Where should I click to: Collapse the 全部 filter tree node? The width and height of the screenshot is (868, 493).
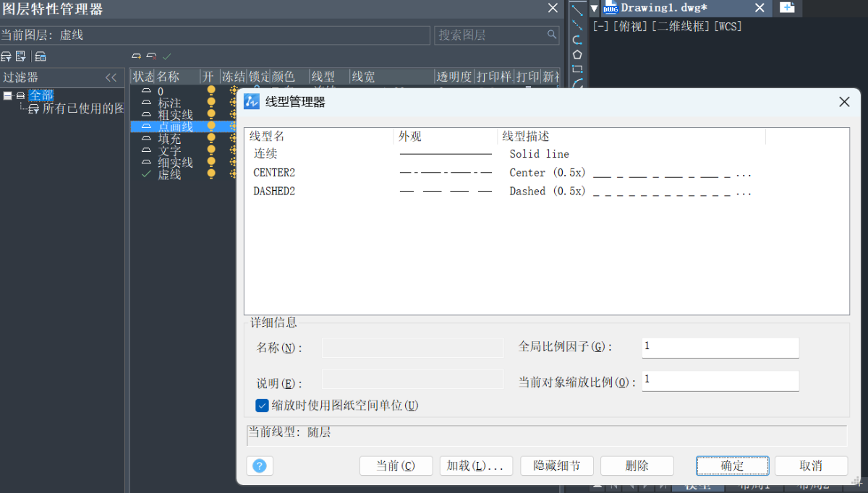pos(7,95)
